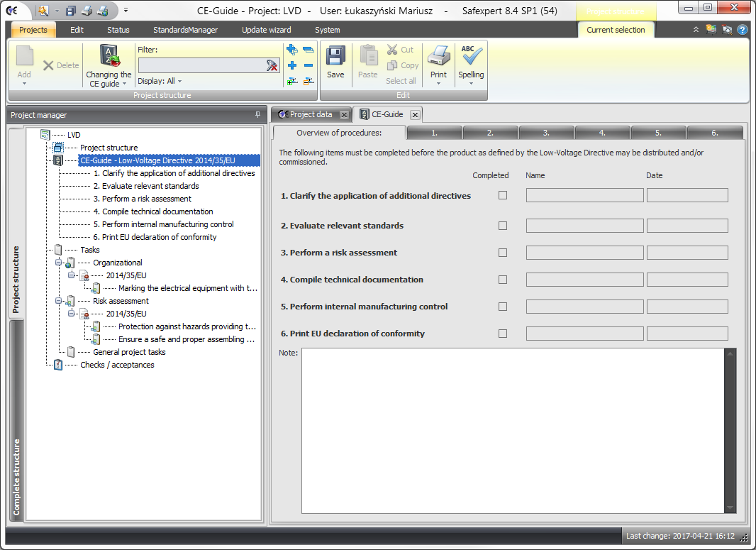Collapse the Risk assessment tree node
Image resolution: width=756 pixels, height=550 pixels.
click(58, 301)
